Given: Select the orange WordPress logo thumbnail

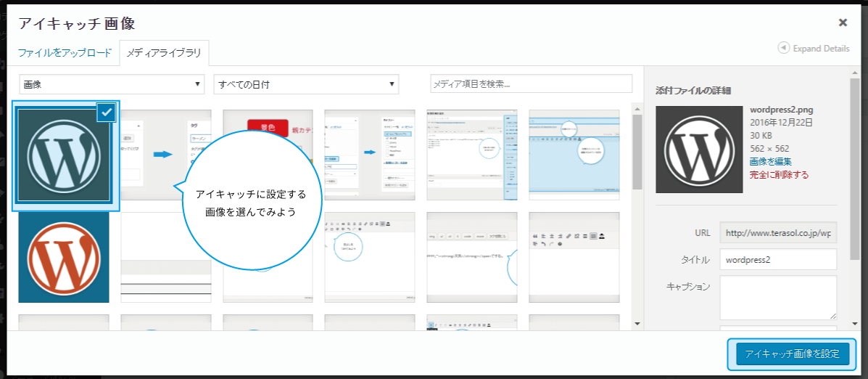Looking at the screenshot, I should pos(64,257).
